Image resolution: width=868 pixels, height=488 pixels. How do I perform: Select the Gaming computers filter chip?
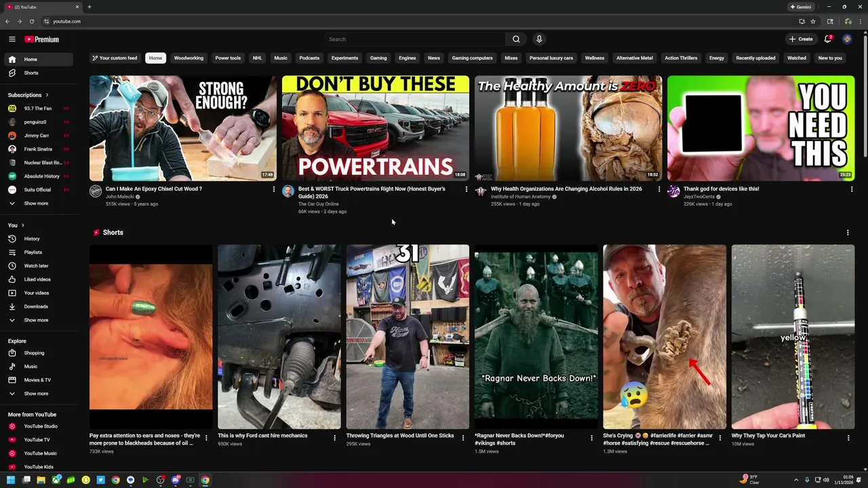472,58
